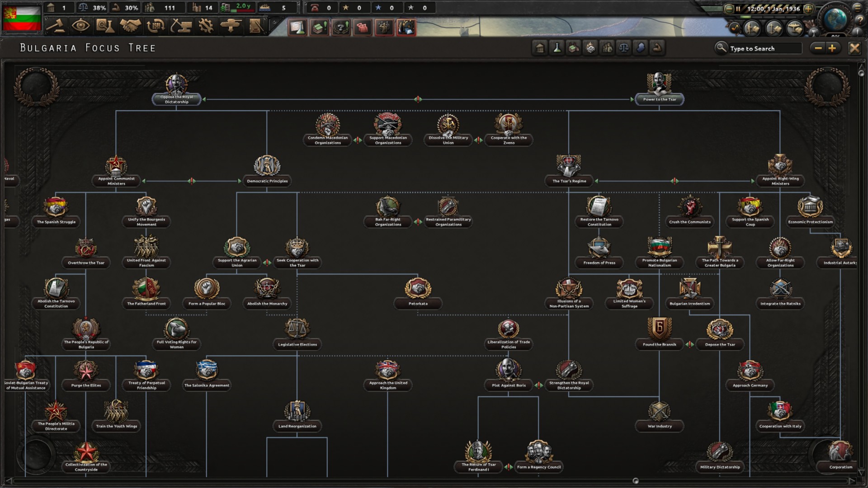868x488 pixels.
Task: Toggle the research filter flask icon
Action: [x=557, y=48]
